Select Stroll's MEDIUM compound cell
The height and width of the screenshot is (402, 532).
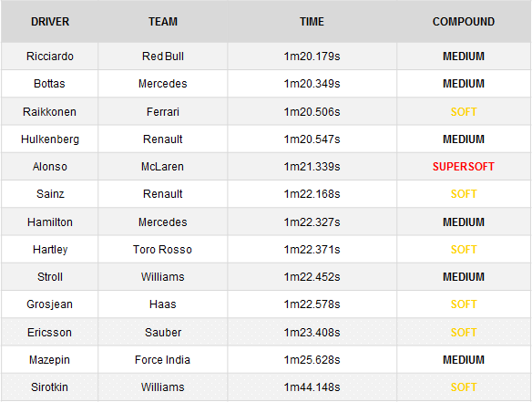point(464,277)
